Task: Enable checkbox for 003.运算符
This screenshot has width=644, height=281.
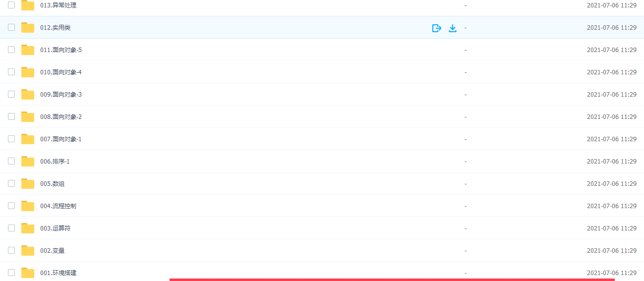Action: pyautogui.click(x=11, y=228)
